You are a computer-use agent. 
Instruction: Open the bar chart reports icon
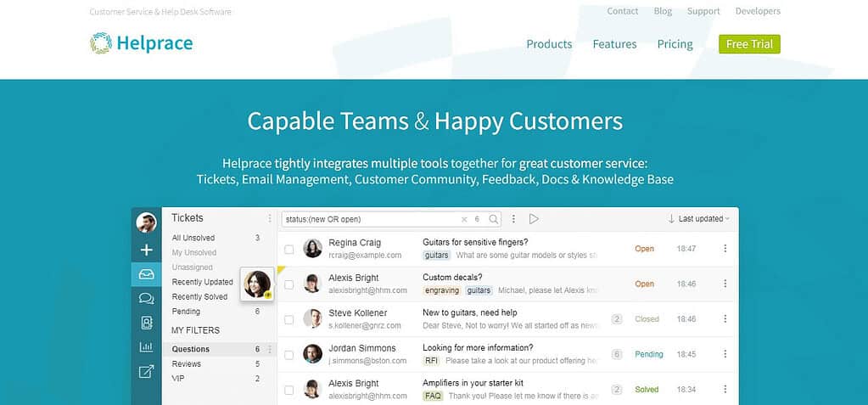click(146, 347)
